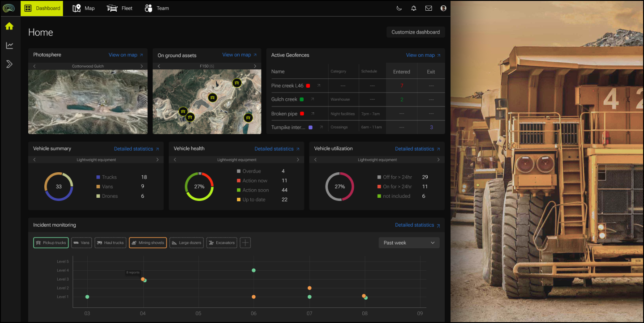Switch to the Team tab
644x323 pixels.
coord(157,8)
